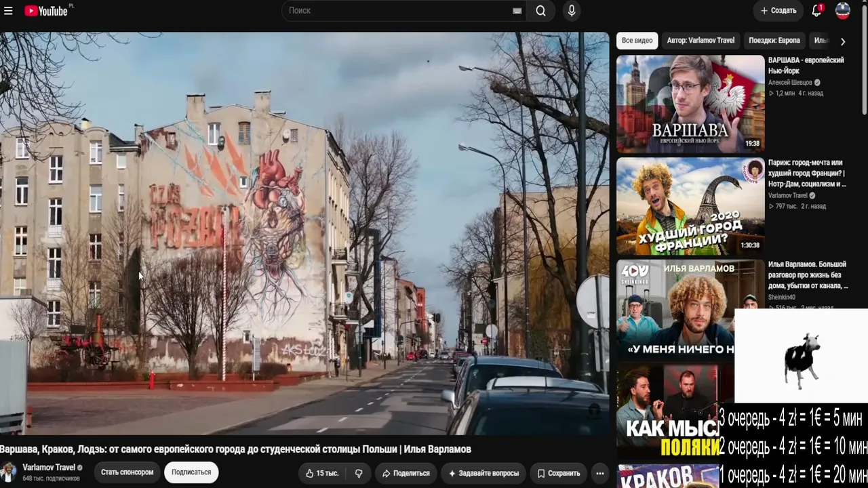Open the title "Париж: город-мечта или худший город Франции?"
868x488 pixels.
click(x=808, y=173)
